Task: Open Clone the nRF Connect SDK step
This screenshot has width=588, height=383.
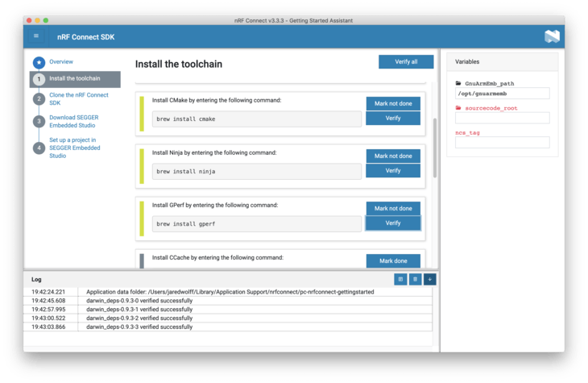Action: tap(79, 98)
